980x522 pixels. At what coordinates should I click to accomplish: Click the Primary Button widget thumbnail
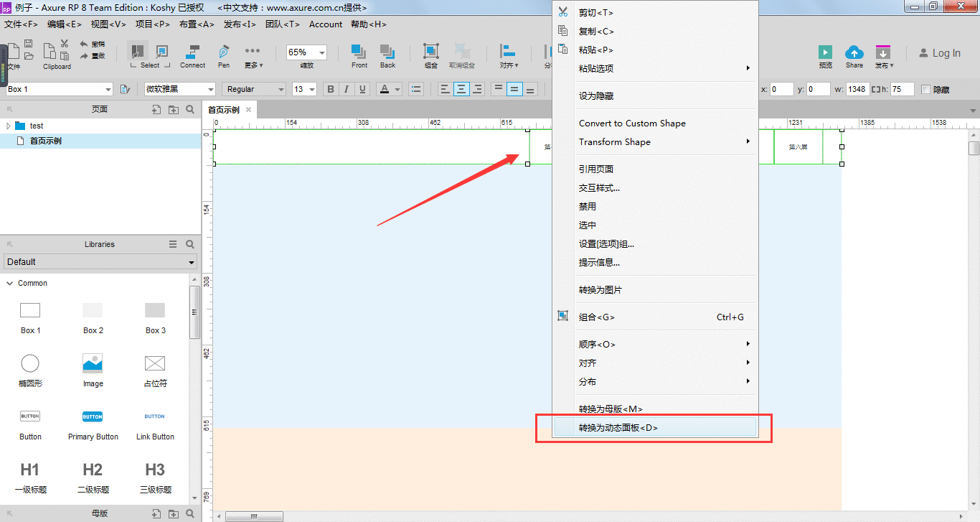(93, 416)
